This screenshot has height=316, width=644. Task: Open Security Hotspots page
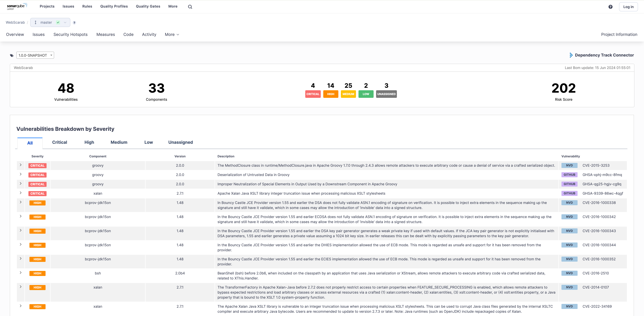click(x=70, y=34)
